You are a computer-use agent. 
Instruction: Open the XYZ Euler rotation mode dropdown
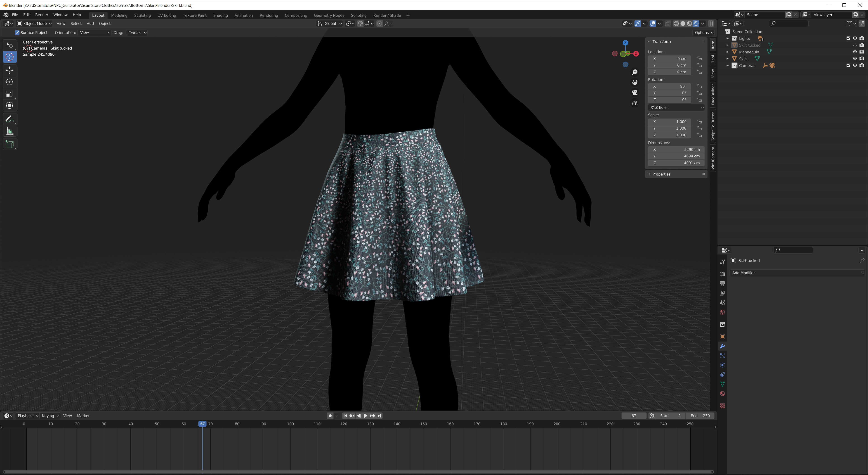coord(676,107)
